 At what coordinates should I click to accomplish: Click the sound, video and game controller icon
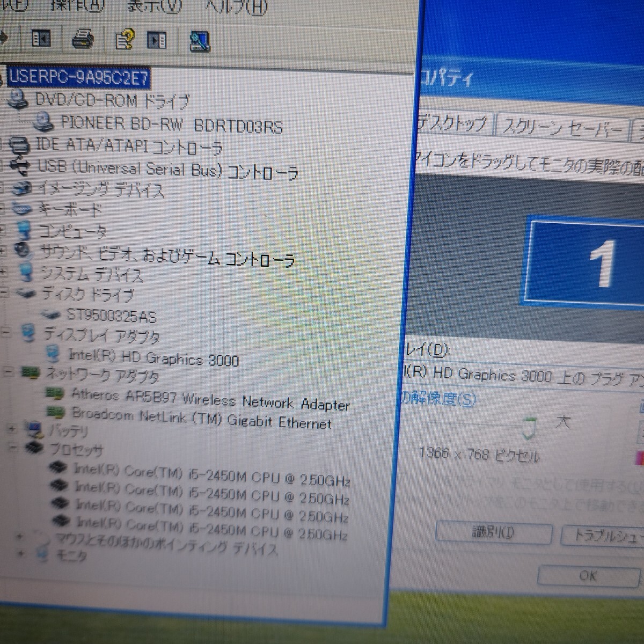coord(24,251)
